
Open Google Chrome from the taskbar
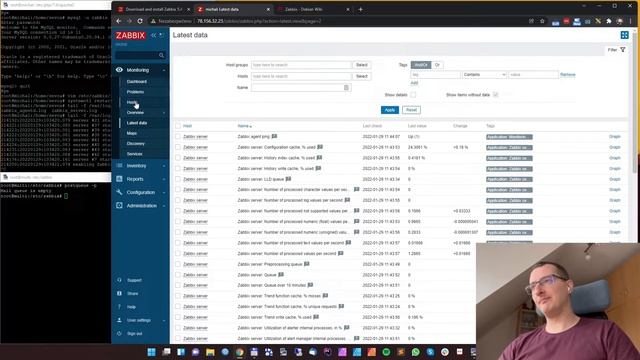point(240,352)
